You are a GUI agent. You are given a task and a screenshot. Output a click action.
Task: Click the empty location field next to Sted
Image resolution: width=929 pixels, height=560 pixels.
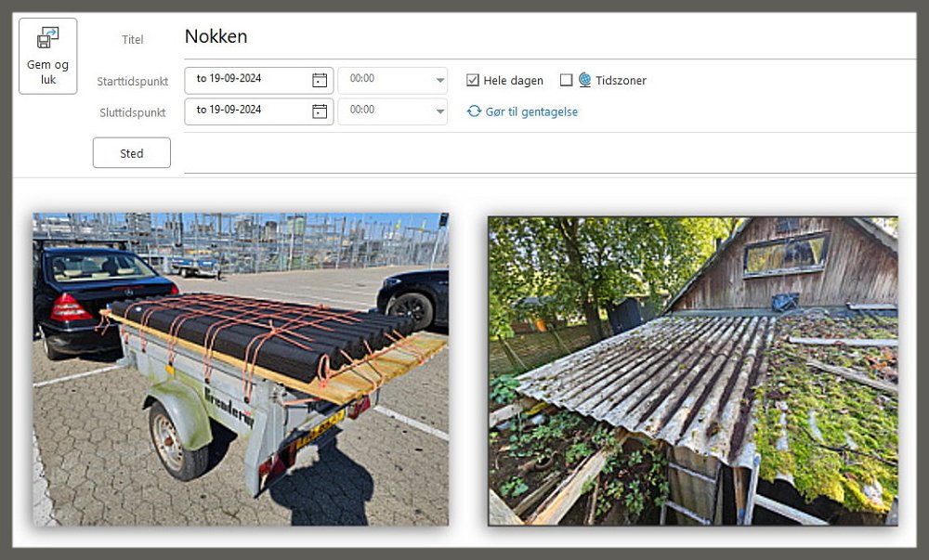(548, 153)
